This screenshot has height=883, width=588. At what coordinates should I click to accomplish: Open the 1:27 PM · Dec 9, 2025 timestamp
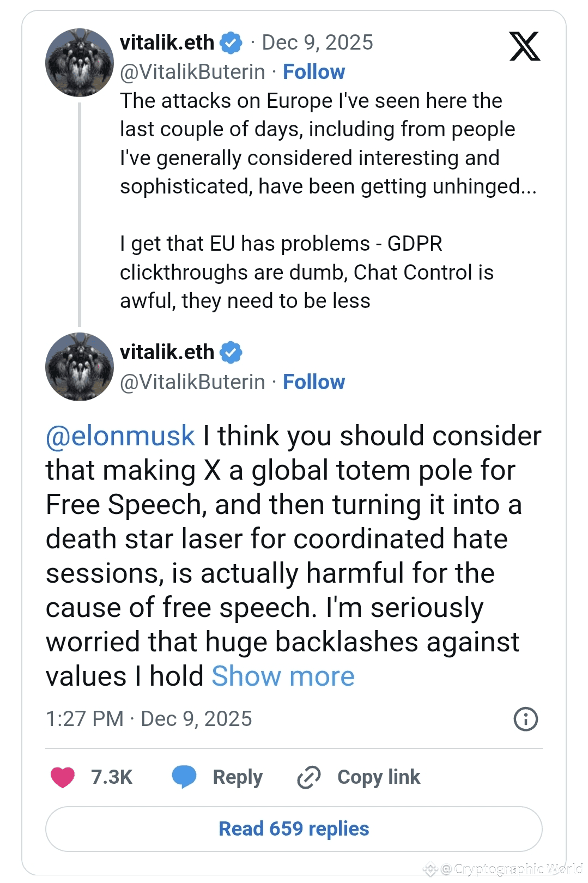149,719
